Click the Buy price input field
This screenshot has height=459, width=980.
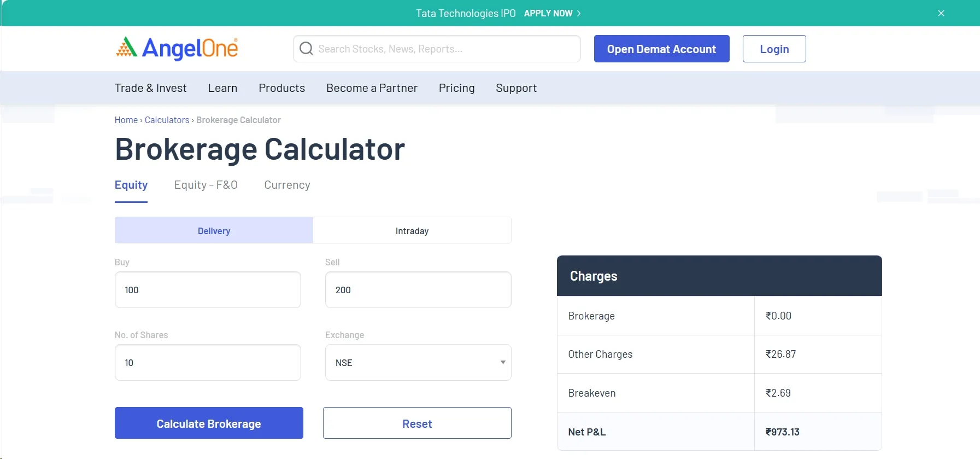click(208, 290)
